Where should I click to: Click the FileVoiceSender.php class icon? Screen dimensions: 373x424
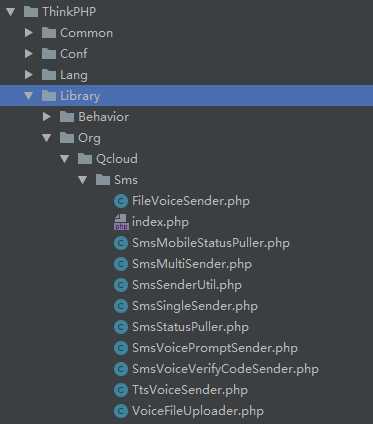(x=121, y=201)
